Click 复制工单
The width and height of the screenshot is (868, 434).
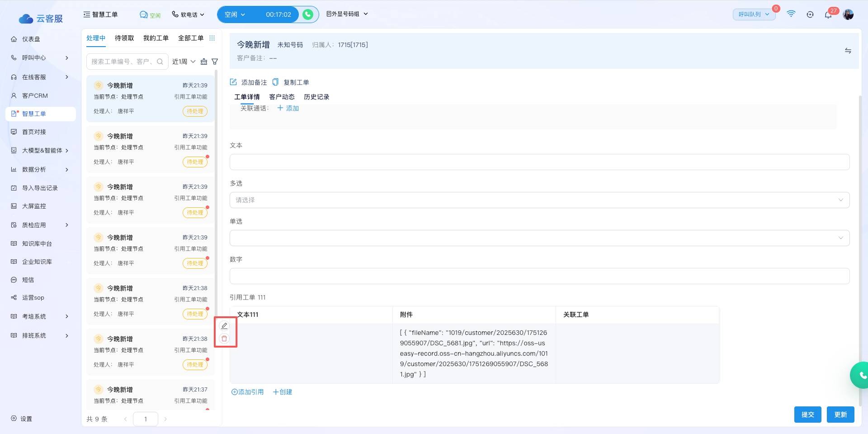(291, 82)
